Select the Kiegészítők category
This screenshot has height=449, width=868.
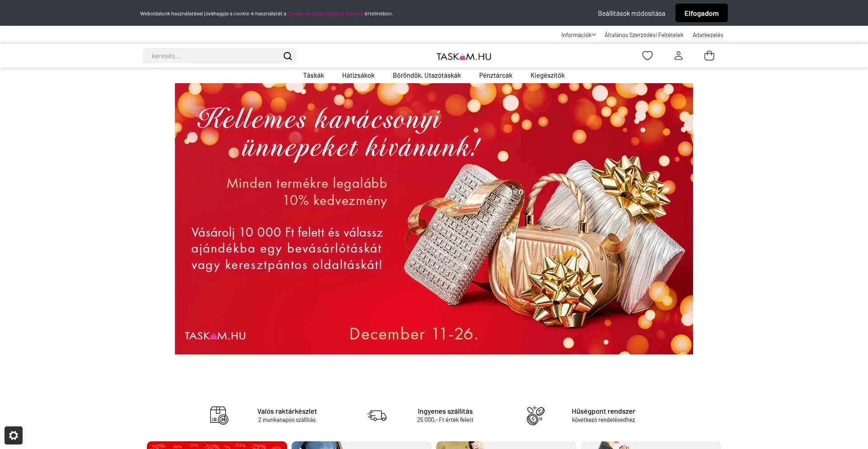547,76
